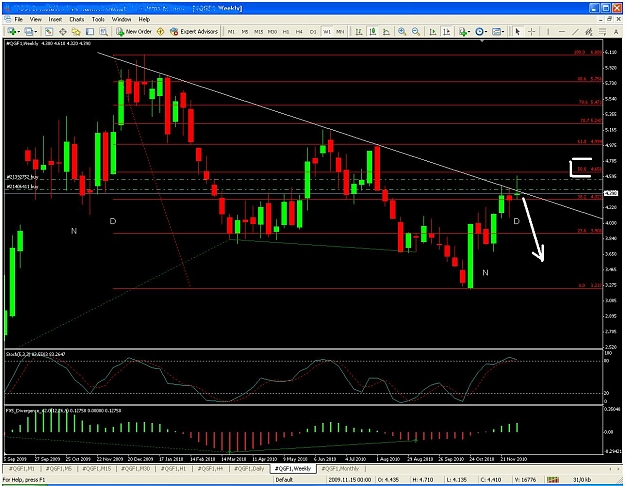Open the Window menu
This screenshot has height=486, width=625.
point(121,19)
